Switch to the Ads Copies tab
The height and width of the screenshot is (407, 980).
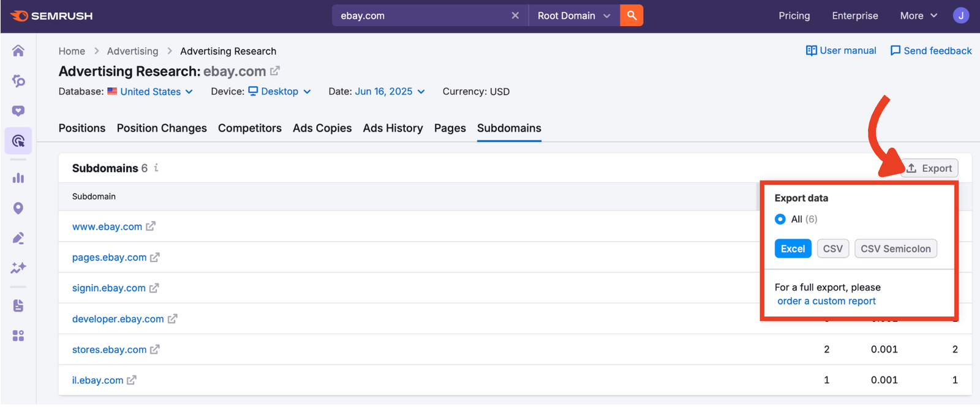point(322,128)
